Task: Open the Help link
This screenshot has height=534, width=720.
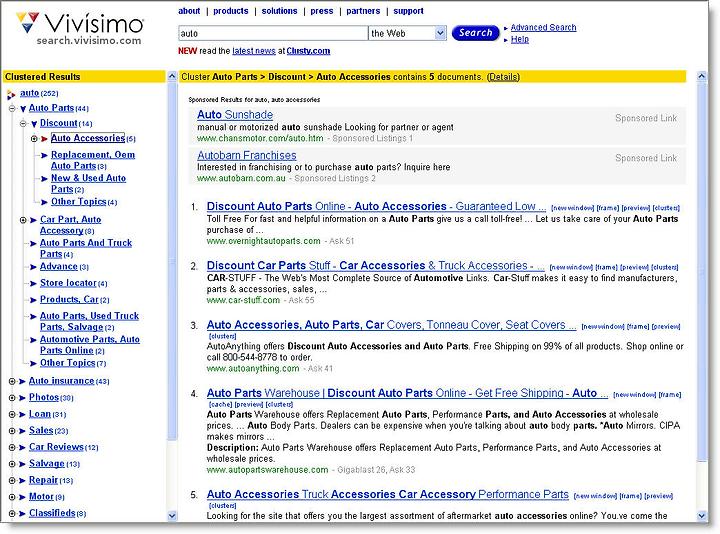Action: 519,39
